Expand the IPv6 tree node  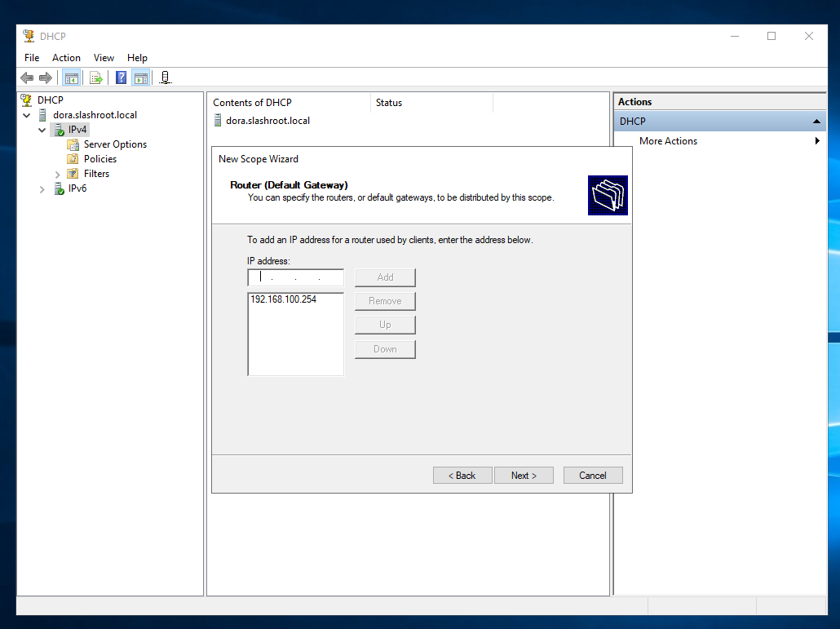(42, 188)
